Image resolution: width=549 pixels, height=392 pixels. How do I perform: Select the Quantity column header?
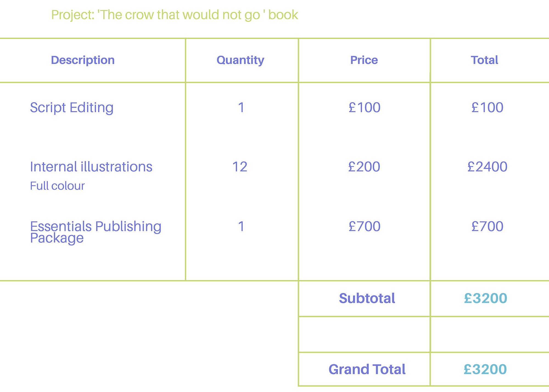(240, 60)
